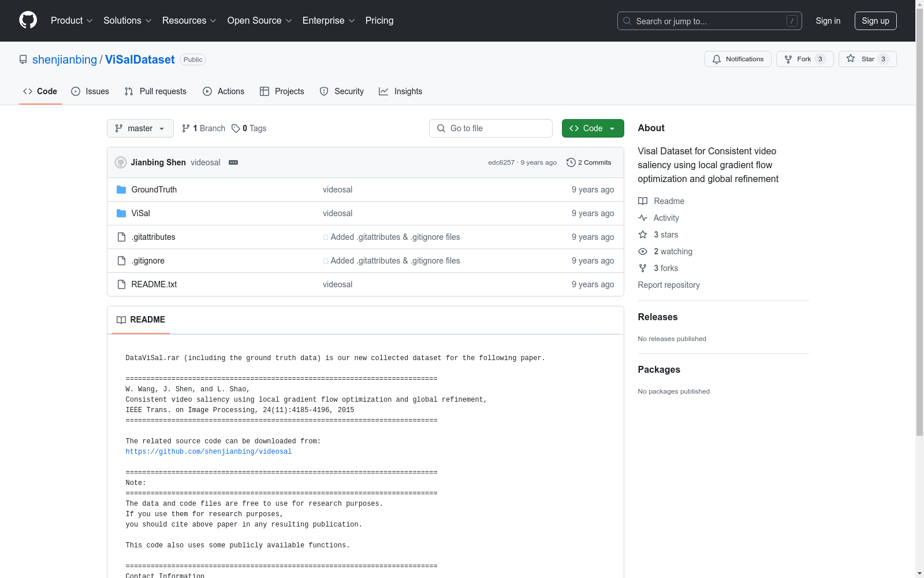Click Jianbing Shen's avatar image
Screen dimensions: 924x578
(x=121, y=162)
